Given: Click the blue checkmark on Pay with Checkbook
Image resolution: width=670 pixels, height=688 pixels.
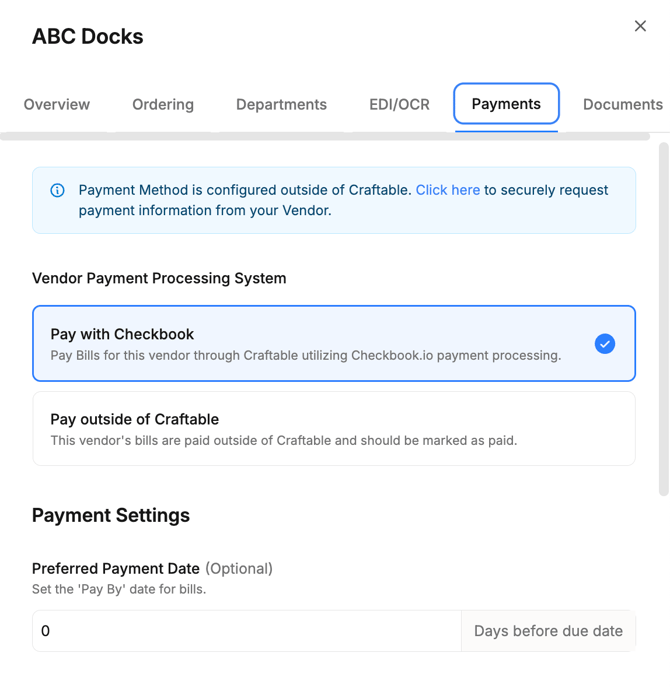Looking at the screenshot, I should pyautogui.click(x=605, y=344).
